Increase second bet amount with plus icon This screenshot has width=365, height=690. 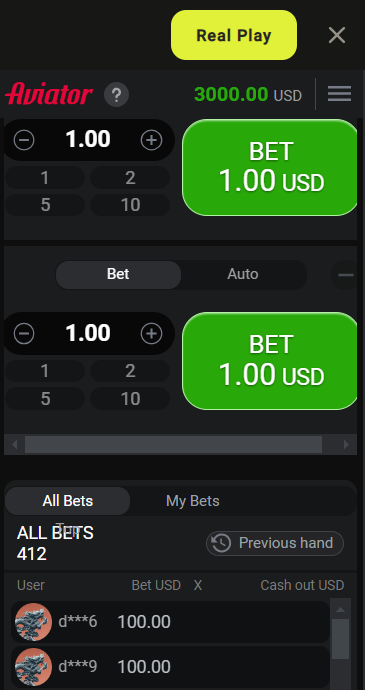click(x=151, y=334)
